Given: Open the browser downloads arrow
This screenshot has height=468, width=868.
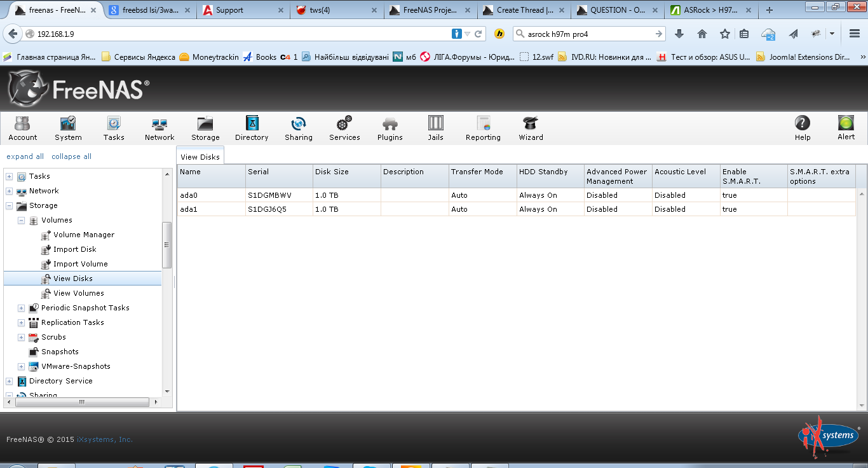Looking at the screenshot, I should pyautogui.click(x=679, y=34).
